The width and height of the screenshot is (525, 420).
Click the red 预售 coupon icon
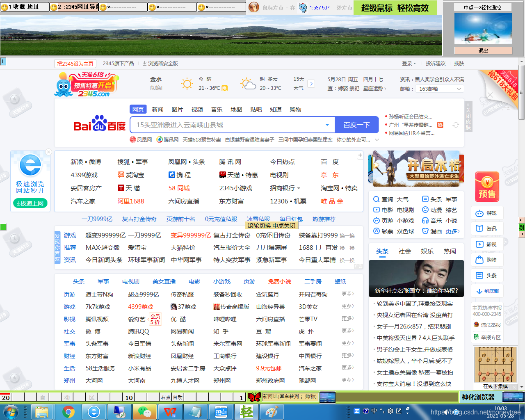coord(487,187)
